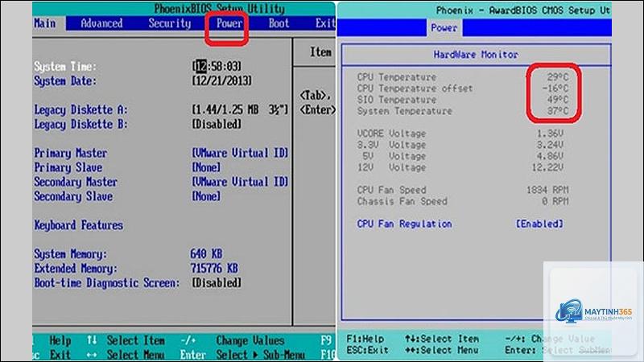Click the ESC:Exit hint in AwardBIOS footer

pos(367,351)
